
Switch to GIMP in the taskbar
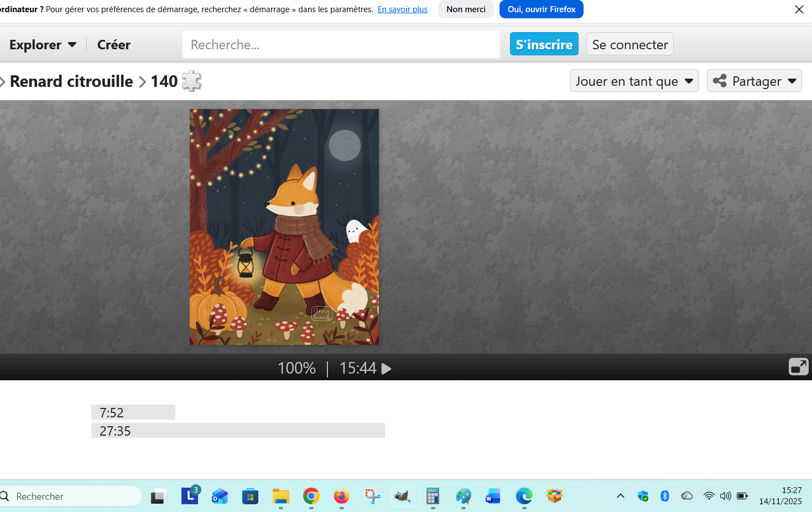403,497
